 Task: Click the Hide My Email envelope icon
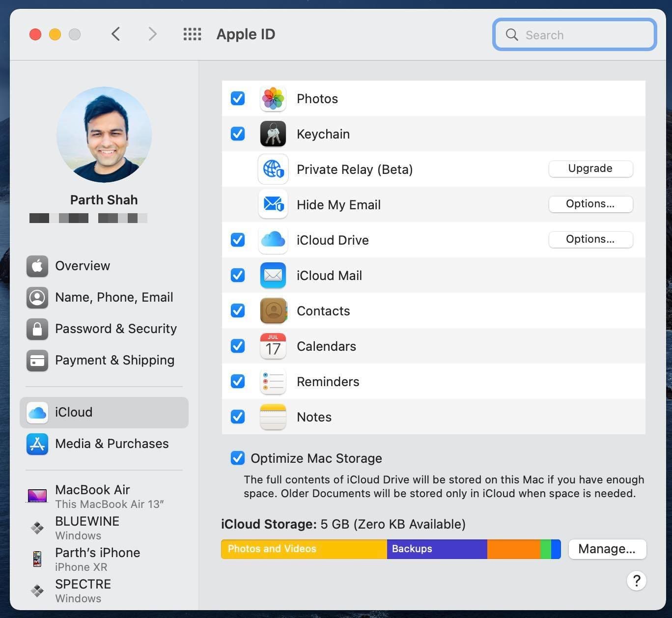tap(273, 205)
